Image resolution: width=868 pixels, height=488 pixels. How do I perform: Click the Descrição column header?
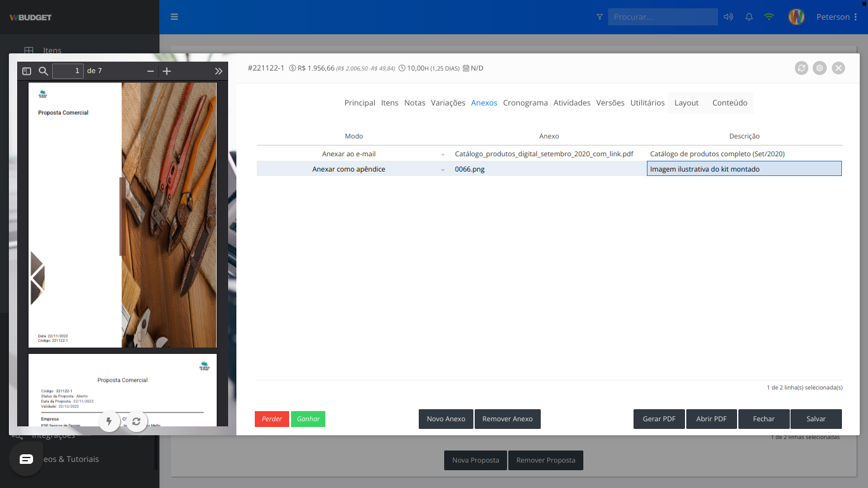coord(744,136)
